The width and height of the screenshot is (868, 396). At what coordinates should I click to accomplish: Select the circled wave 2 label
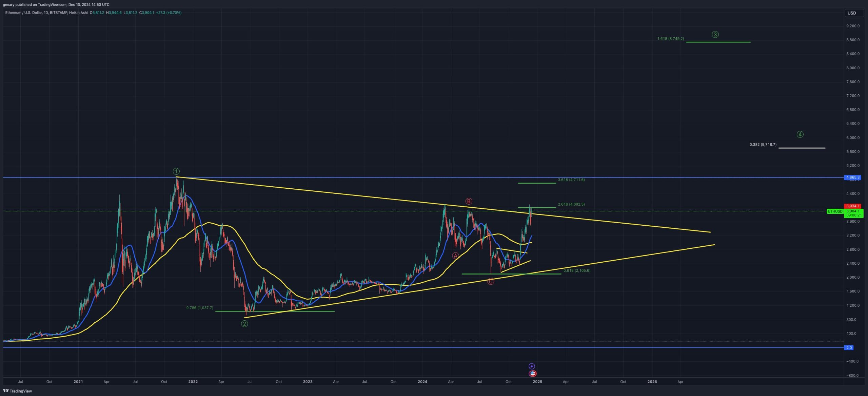pos(244,324)
